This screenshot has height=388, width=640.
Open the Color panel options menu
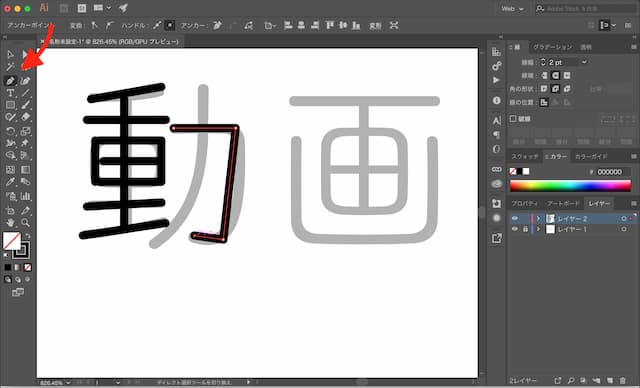click(633, 156)
